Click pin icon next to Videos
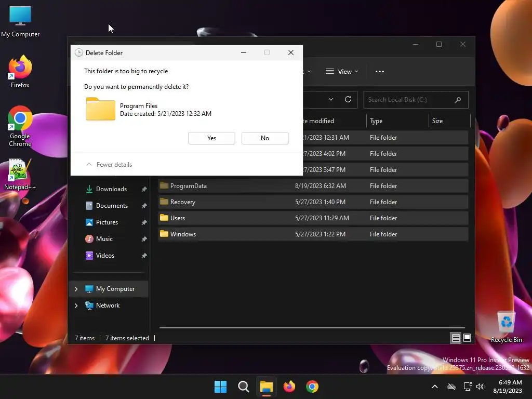The image size is (532, 399). (x=144, y=256)
